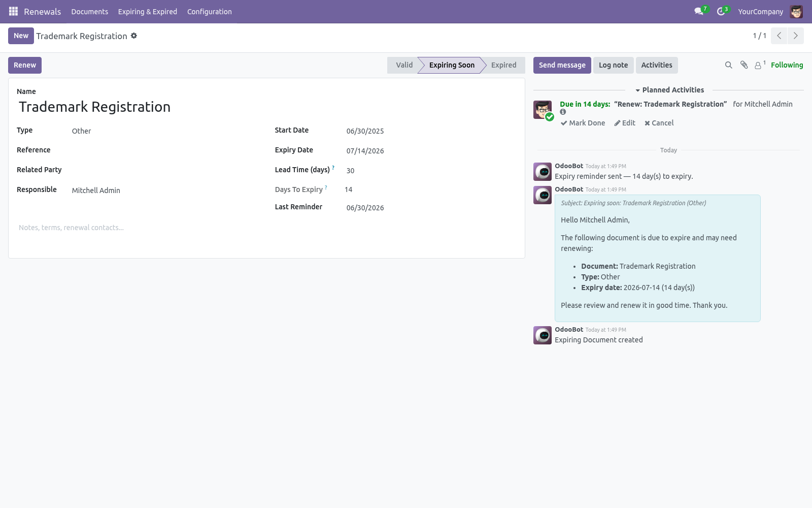
Task: Open Renewals app root menu
Action: pyautogui.click(x=43, y=12)
